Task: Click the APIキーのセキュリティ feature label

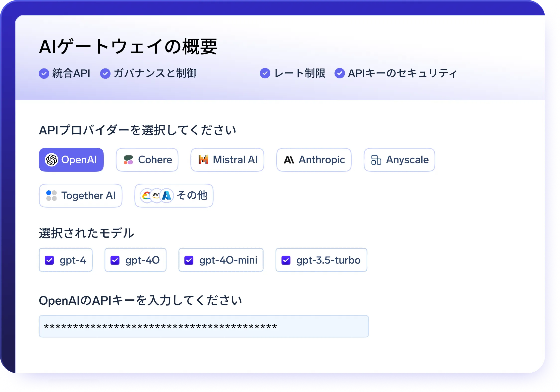Action: (x=402, y=73)
